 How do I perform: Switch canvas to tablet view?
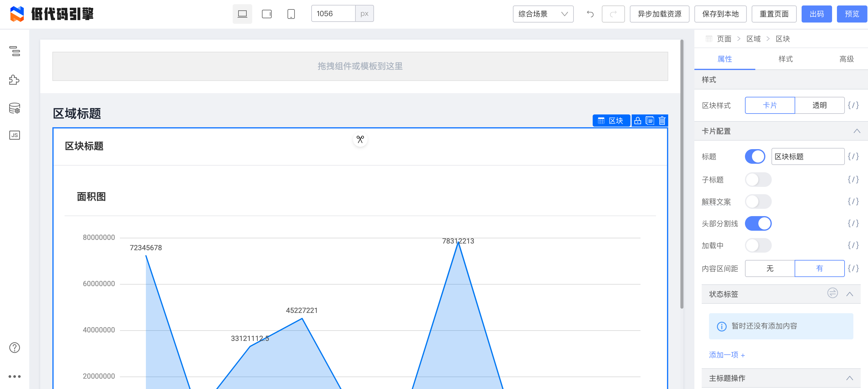pos(266,14)
